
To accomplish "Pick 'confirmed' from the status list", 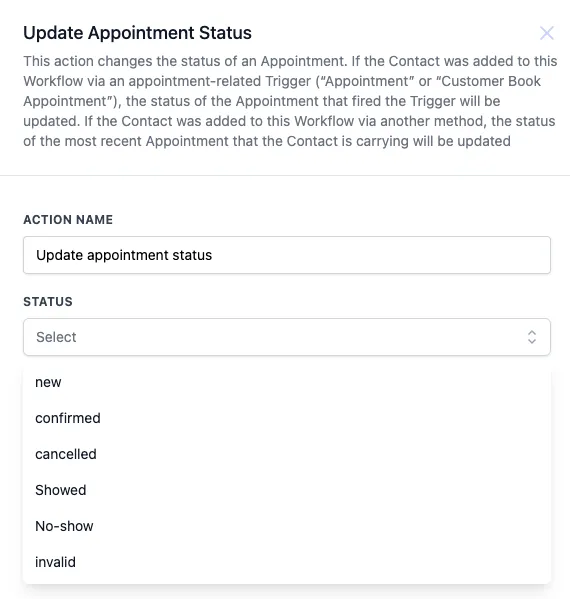I will (287, 418).
